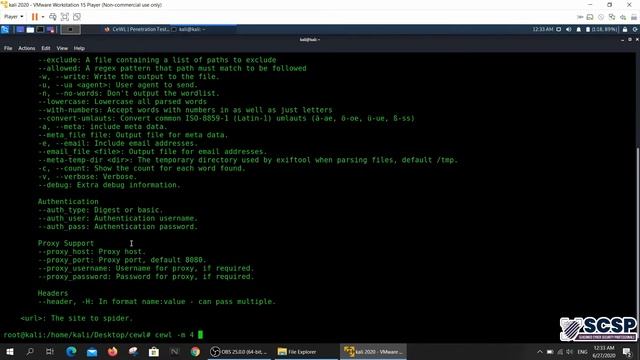Open terminal Help menu
Viewport: 640px width, 360px height.
pos(79,48)
